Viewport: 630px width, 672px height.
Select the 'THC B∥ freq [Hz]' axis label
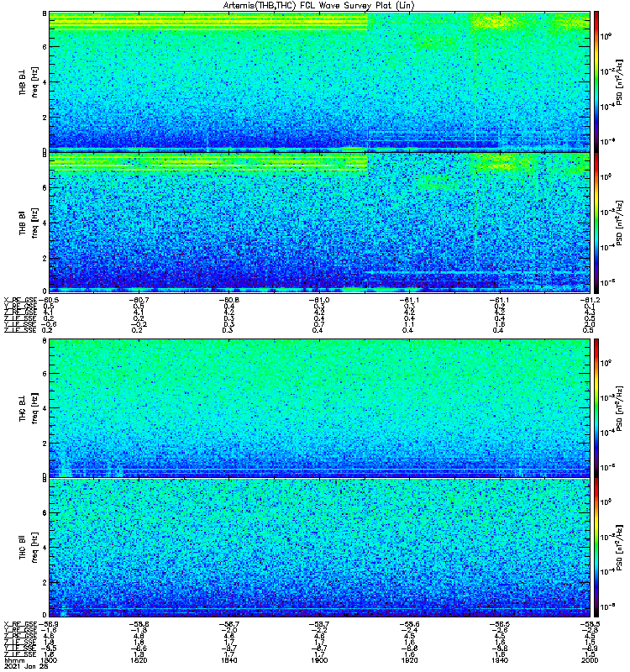coord(28,548)
